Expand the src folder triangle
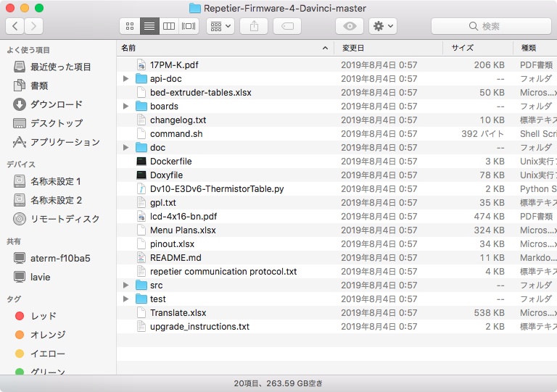This screenshot has width=557, height=392. [125, 285]
